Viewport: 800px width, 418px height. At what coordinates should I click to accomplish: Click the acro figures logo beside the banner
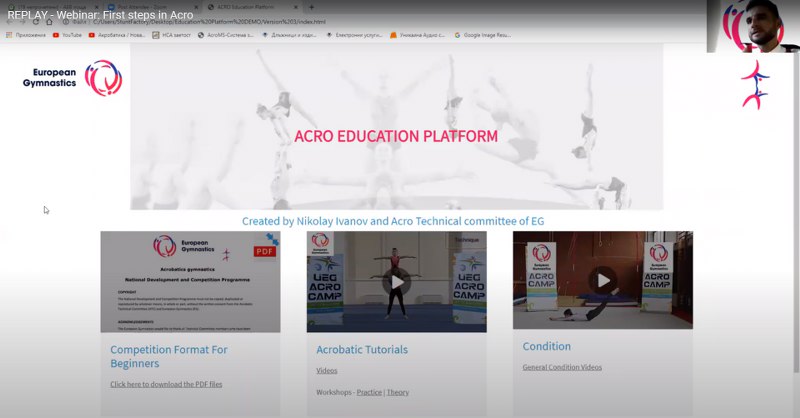(755, 85)
